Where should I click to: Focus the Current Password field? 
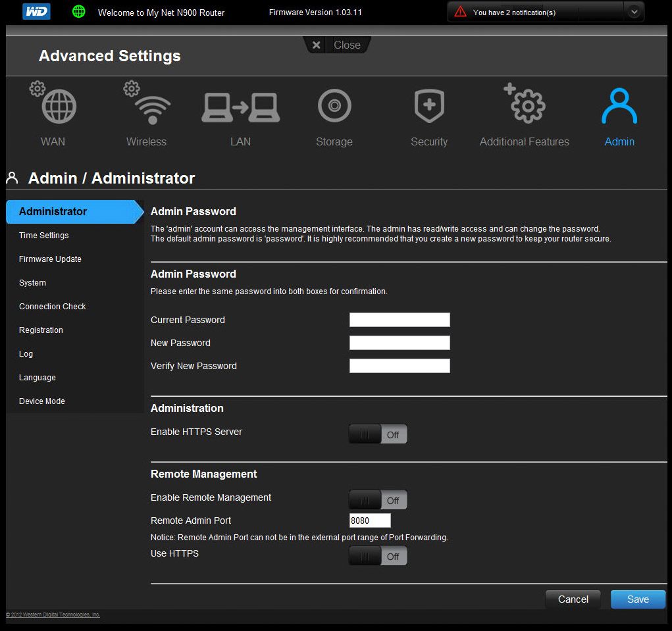pos(400,320)
